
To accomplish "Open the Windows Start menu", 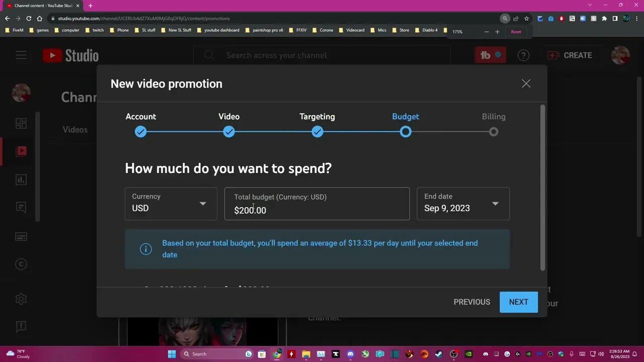I will coord(172,354).
